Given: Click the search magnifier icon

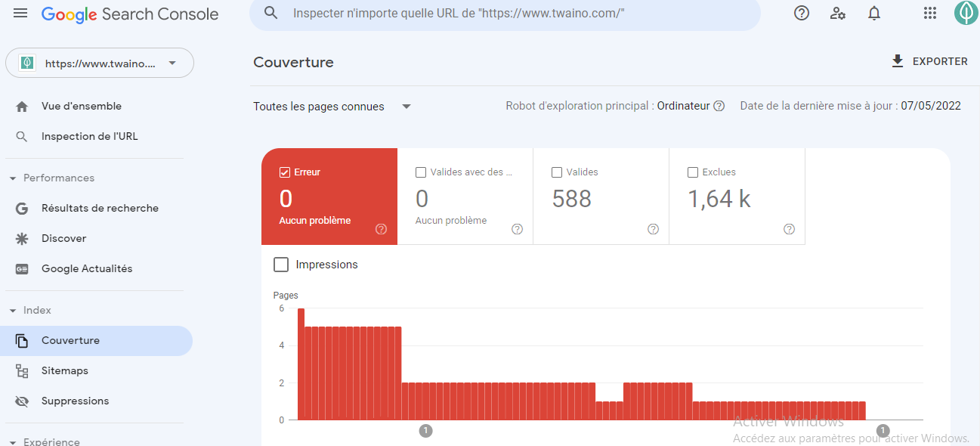Looking at the screenshot, I should coord(271,14).
